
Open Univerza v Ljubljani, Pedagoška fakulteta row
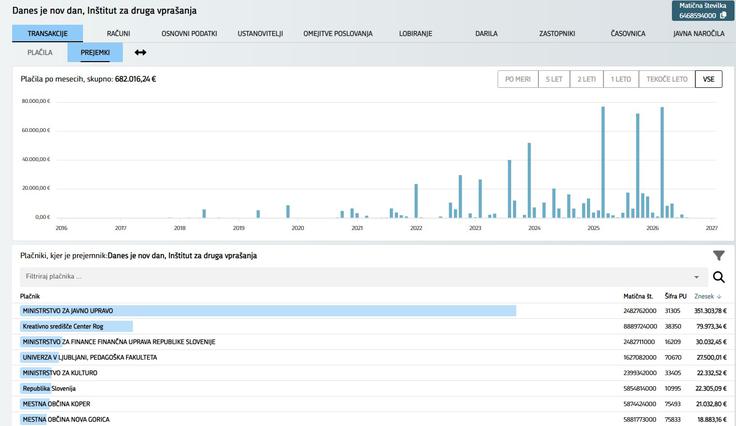(x=374, y=357)
